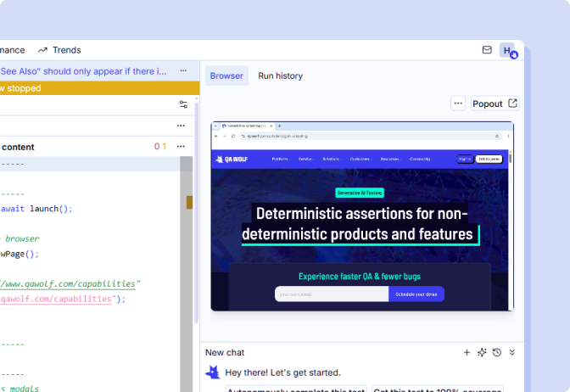Click the Sign in button in preview
This screenshot has height=392, width=570.
coord(465,159)
